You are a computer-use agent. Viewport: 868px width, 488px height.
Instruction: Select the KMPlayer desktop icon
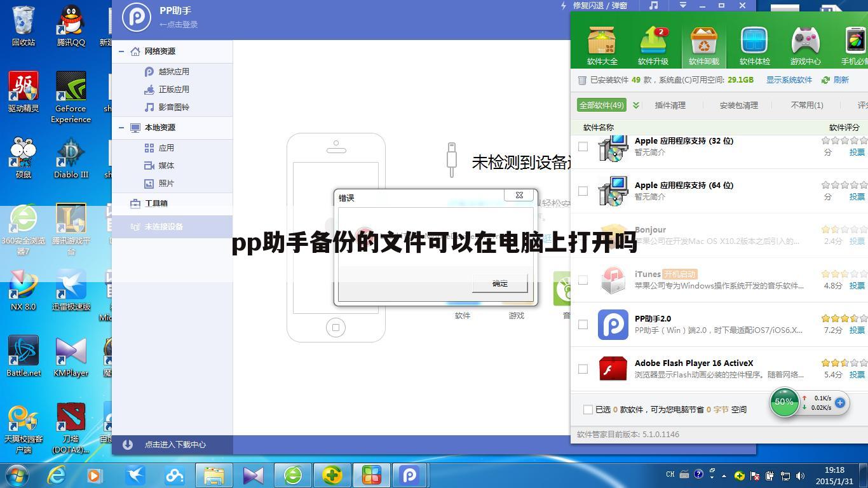71,356
